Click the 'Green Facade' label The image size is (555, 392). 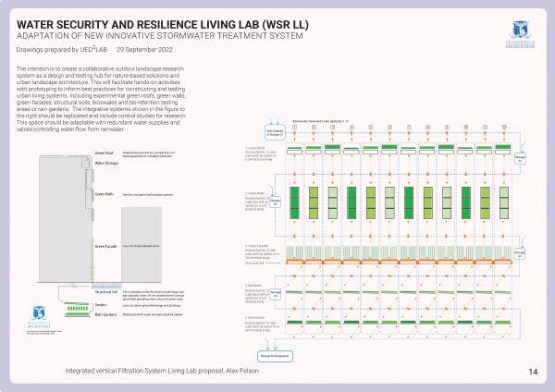(x=105, y=246)
